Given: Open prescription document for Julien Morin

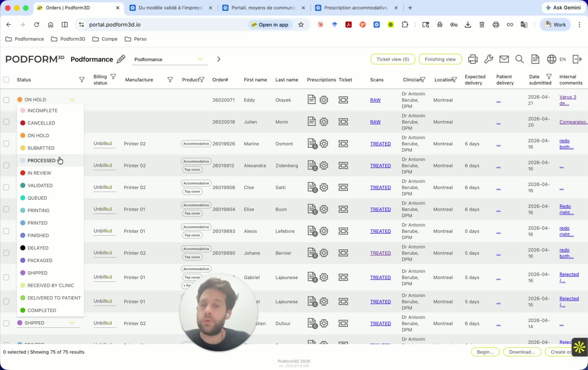Looking at the screenshot, I should (x=311, y=122).
